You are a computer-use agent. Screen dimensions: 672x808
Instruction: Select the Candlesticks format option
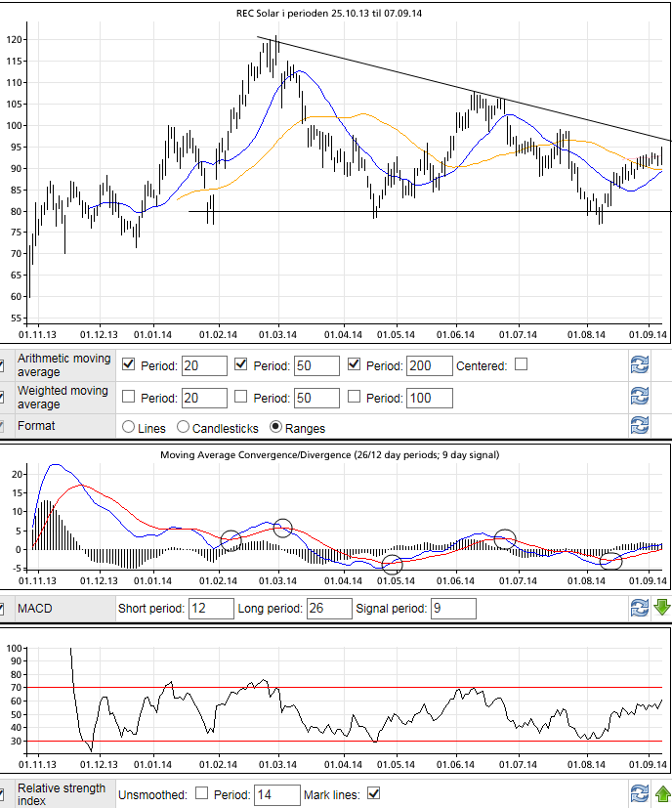tap(183, 427)
